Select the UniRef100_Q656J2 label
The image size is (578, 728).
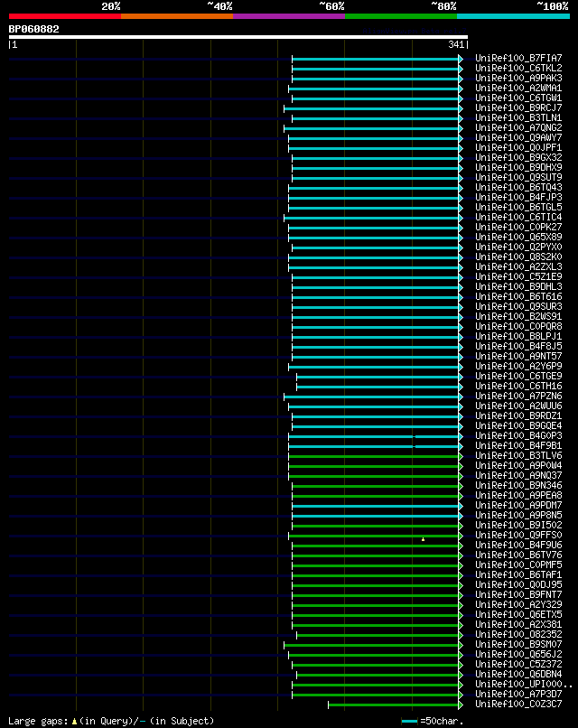[x=518, y=654]
